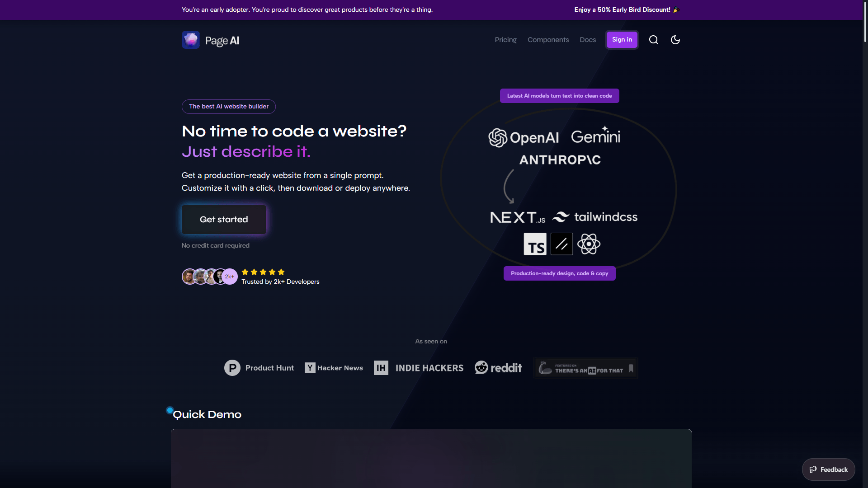Click the Product Hunt logo

(x=259, y=368)
